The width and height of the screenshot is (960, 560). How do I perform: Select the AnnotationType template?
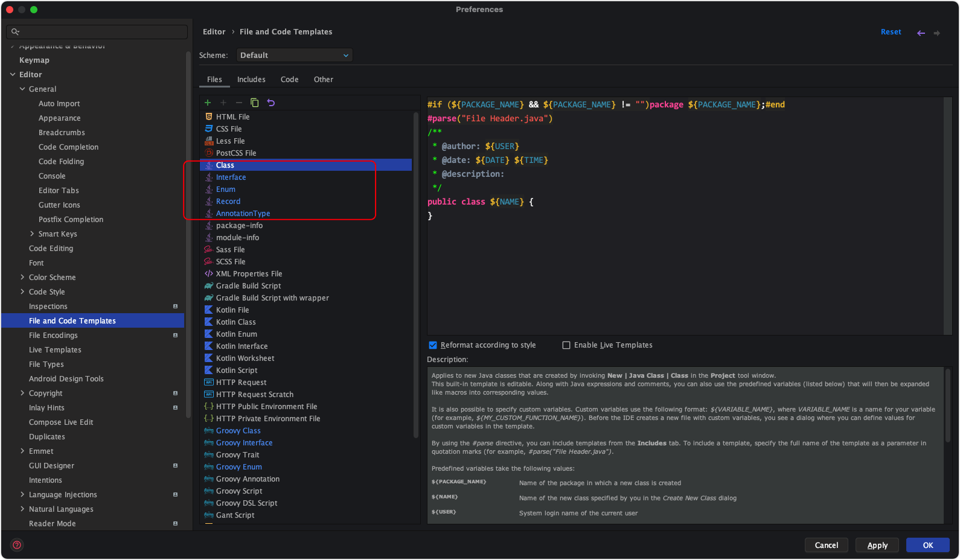coord(243,214)
